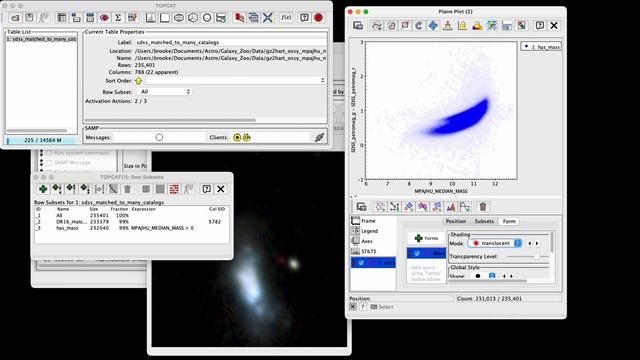
Task: Open the Shading Mode translucent dropdown
Action: pos(495,243)
